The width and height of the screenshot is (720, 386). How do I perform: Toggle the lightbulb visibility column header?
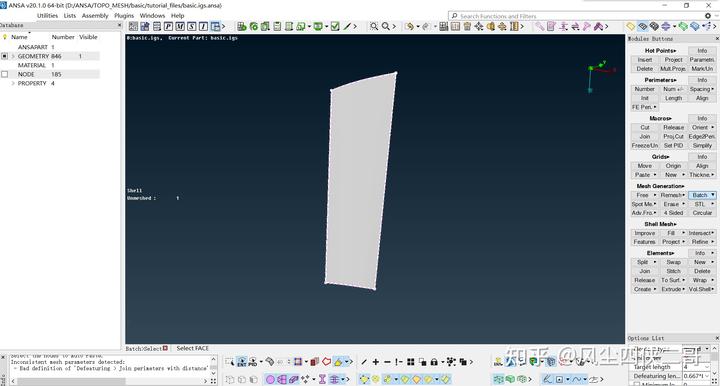[x=5, y=37]
